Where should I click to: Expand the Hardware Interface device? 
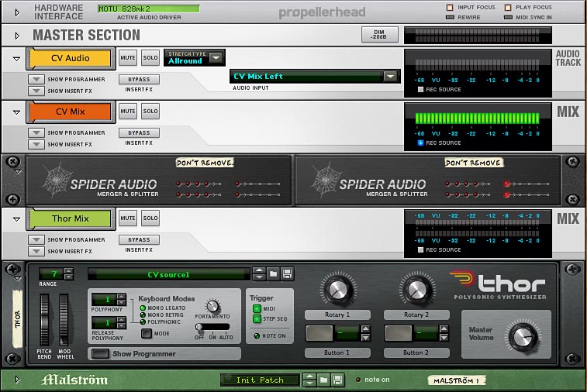tap(17, 12)
